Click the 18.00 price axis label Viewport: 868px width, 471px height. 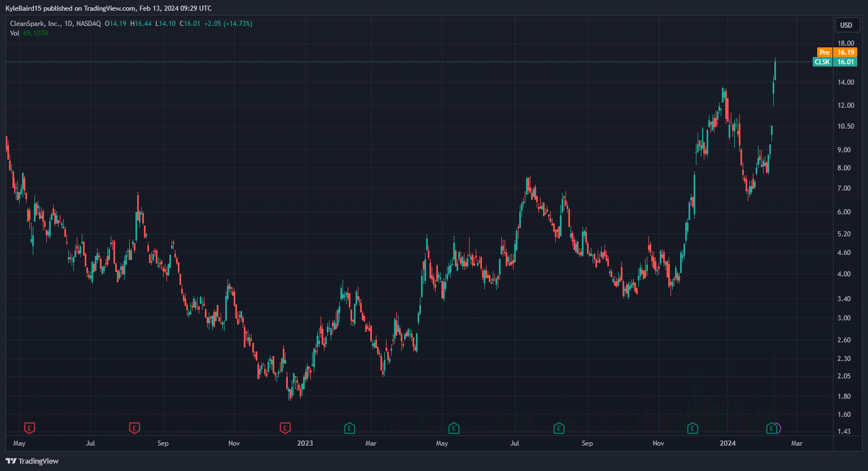(845, 43)
